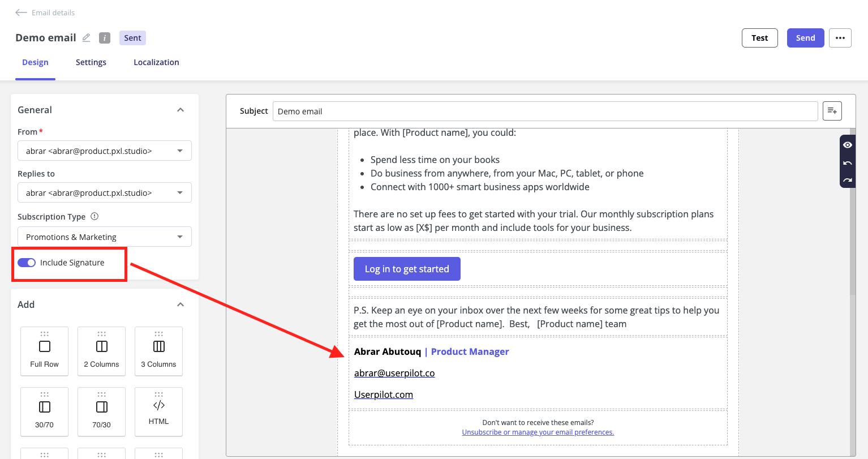Switch to the Localization tab
Image resolution: width=868 pixels, height=459 pixels.
156,62
